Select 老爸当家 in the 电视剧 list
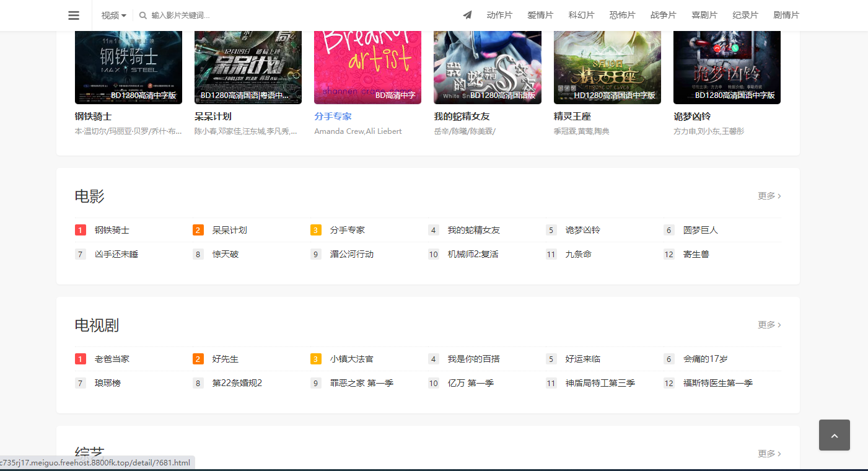 coord(112,359)
